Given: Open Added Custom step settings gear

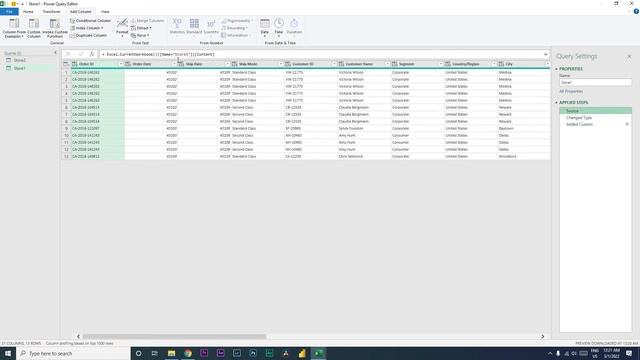Looking at the screenshot, I should click(x=627, y=124).
